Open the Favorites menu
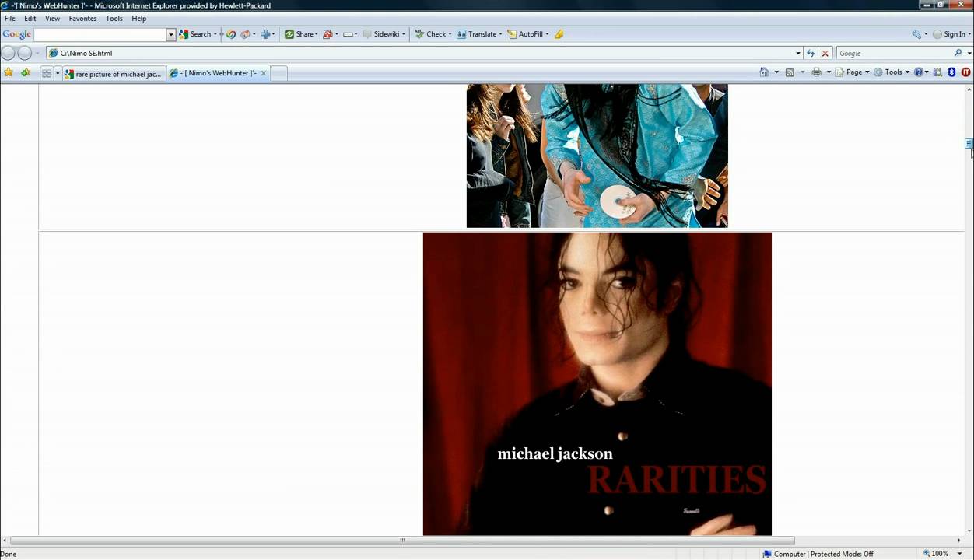 [x=82, y=18]
